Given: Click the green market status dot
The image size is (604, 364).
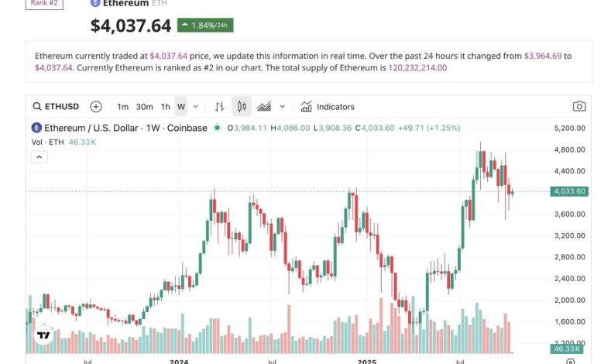Looking at the screenshot, I should point(218,128).
